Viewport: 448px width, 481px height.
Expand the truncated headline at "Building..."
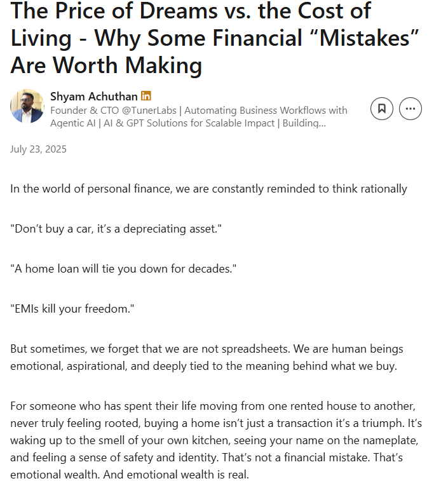(x=304, y=123)
